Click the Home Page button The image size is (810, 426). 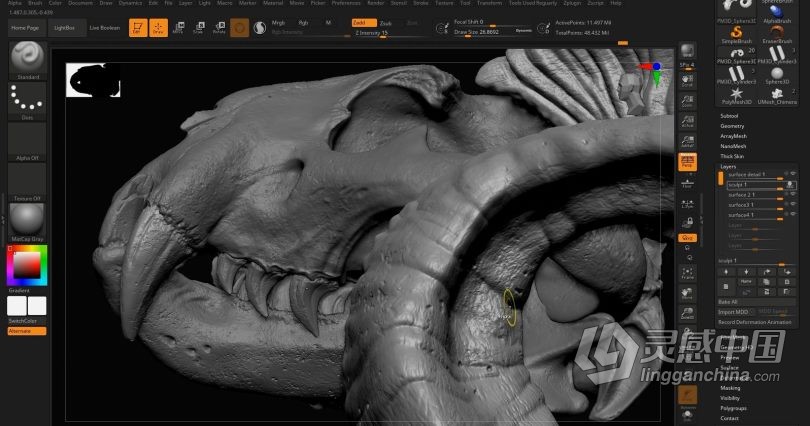[x=25, y=28]
